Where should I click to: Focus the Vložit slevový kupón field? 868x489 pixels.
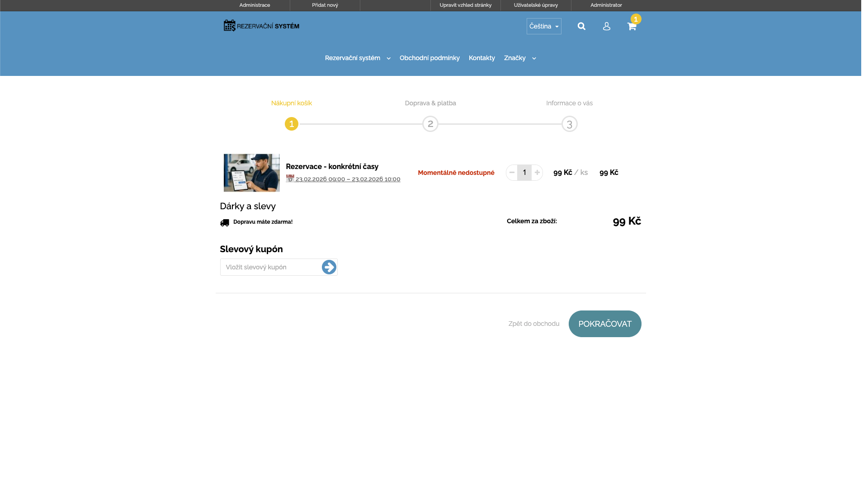coord(270,267)
